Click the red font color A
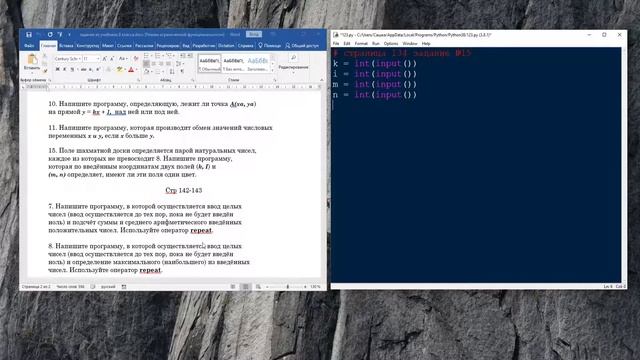 point(131,69)
